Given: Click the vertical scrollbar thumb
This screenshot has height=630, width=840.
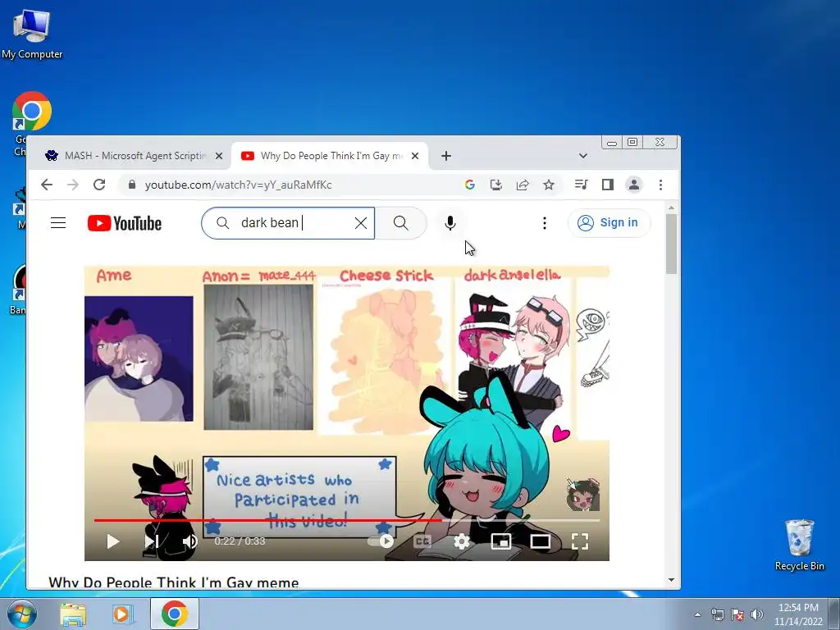Looking at the screenshot, I should tap(671, 244).
